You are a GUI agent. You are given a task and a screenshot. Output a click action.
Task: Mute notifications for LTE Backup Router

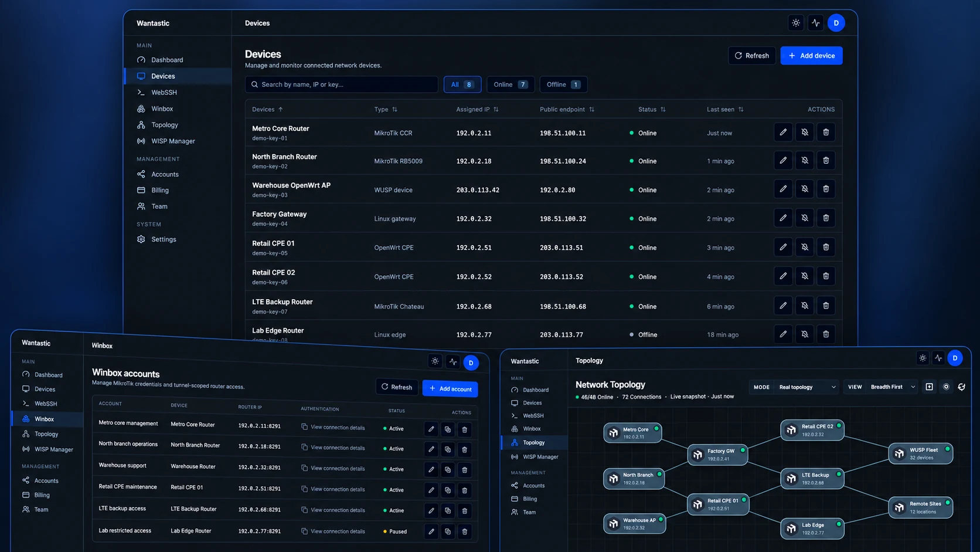805,306
